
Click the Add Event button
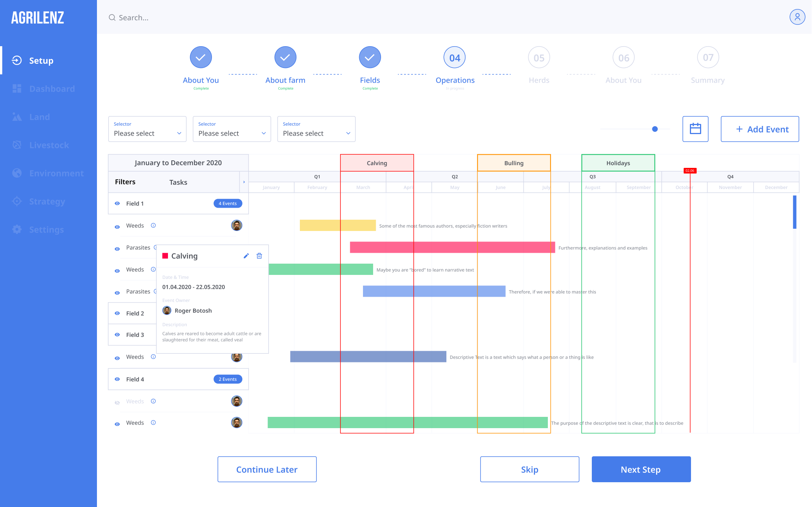click(x=760, y=129)
